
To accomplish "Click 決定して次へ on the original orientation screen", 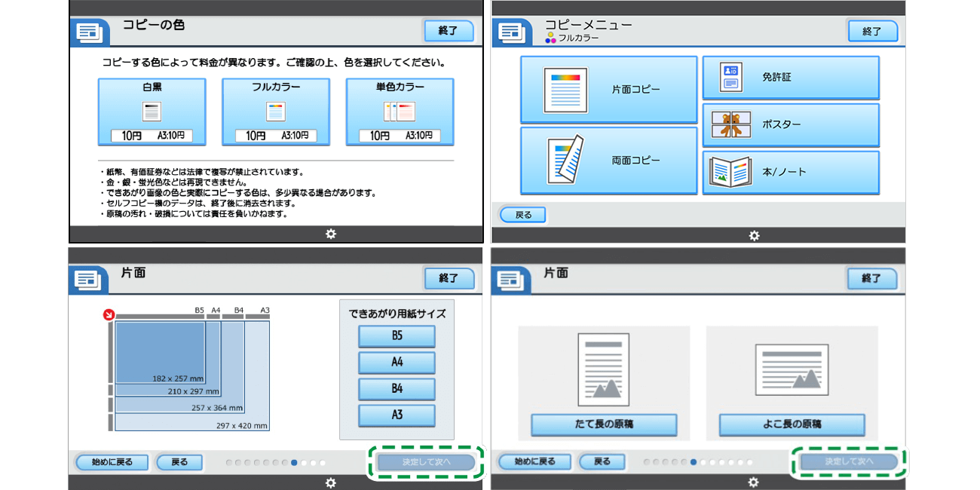I will (x=849, y=461).
